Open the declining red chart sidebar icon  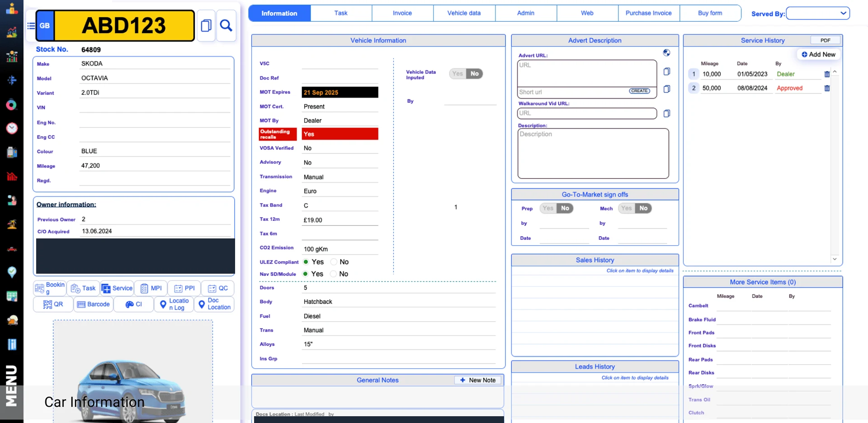12,176
